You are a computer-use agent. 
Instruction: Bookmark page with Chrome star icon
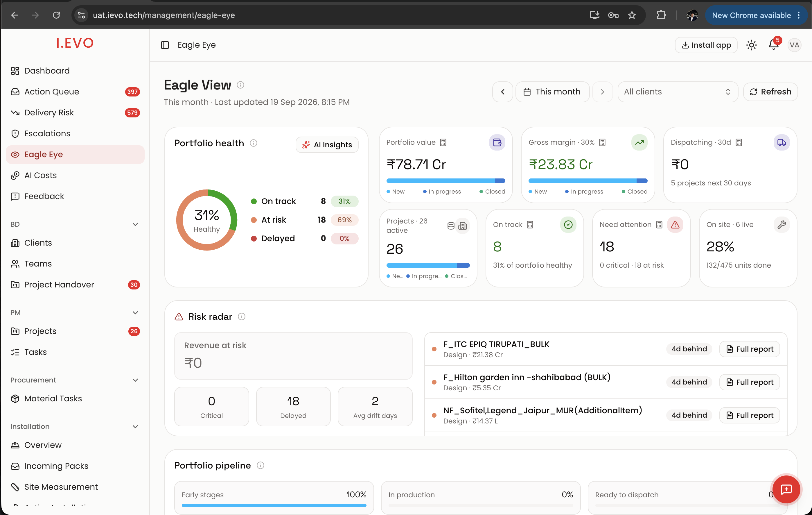tap(632, 15)
